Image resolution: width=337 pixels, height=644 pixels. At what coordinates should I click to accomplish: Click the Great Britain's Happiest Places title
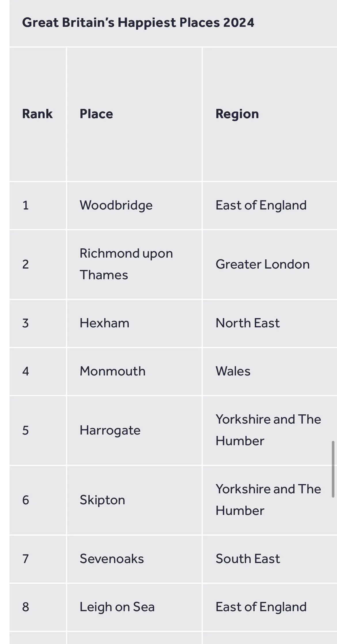pos(138,23)
